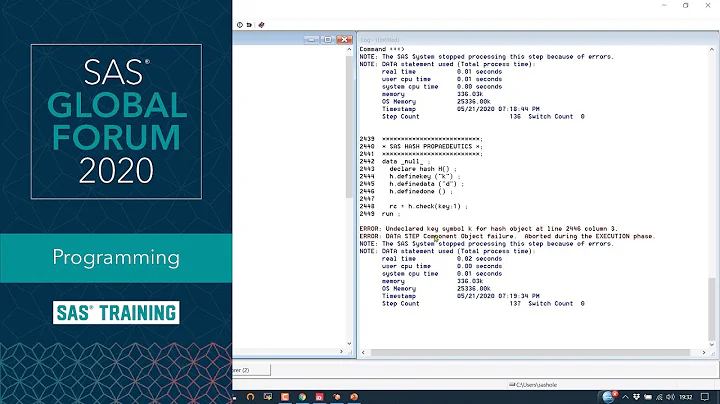Viewport: 720px width, 404px height.
Task: Click the 'ERROR: DATA STEP Component Object failure' line
Action: [x=507, y=236]
